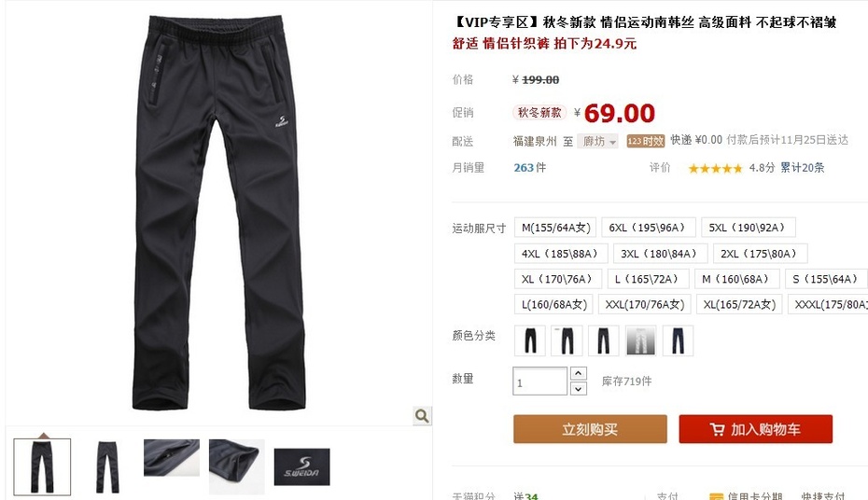Show the second full pants thumbnail
This screenshot has width=868, height=500.
pos(107,466)
